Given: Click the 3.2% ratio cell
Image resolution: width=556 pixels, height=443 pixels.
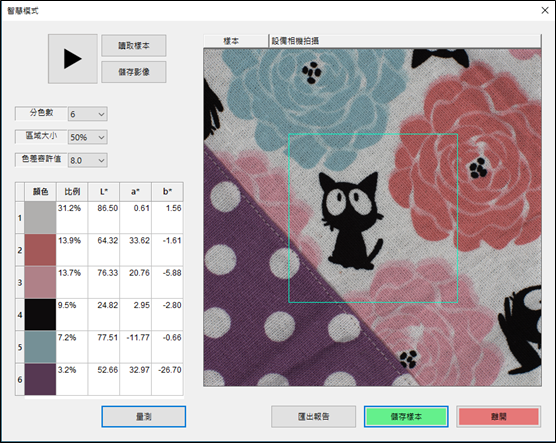Looking at the screenshot, I should coord(72,379).
